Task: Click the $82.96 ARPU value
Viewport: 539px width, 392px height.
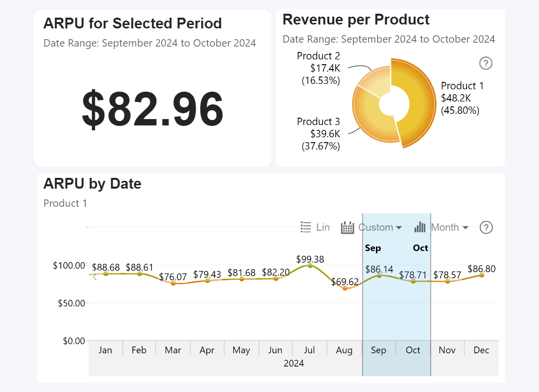Action: [152, 109]
